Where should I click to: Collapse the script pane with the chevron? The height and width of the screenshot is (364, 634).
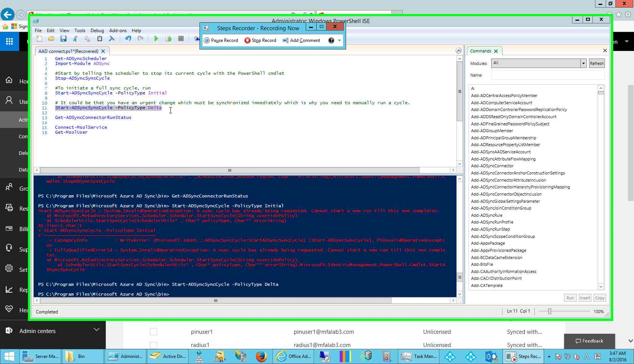pos(458,51)
